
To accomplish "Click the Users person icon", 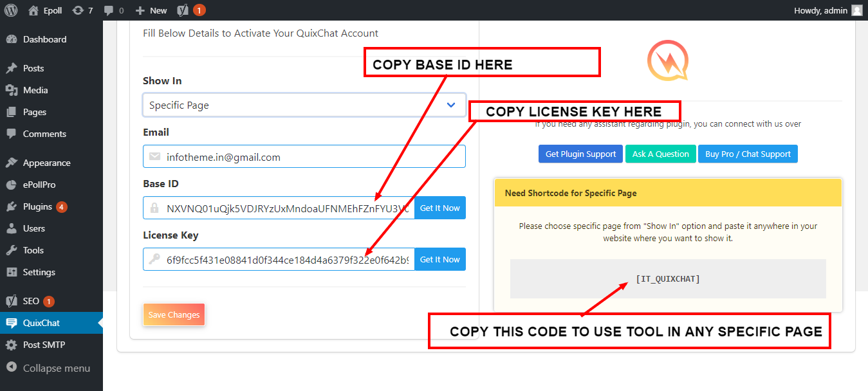I will (x=11, y=228).
